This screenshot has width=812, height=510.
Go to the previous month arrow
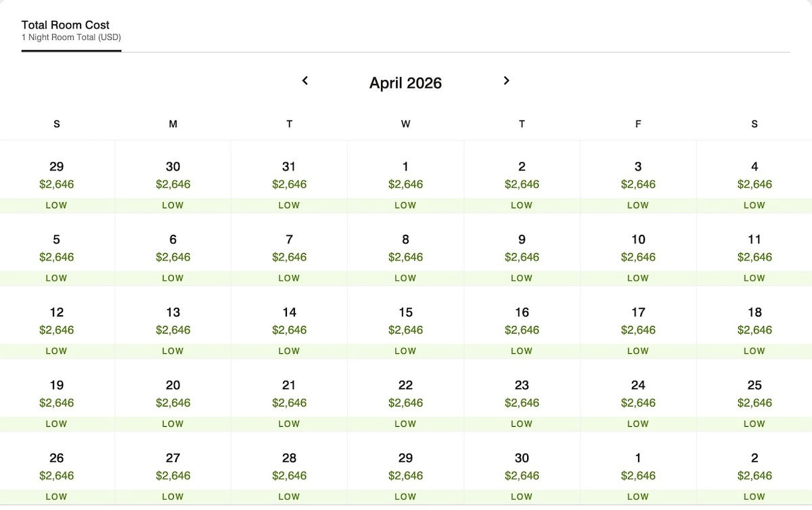click(305, 80)
